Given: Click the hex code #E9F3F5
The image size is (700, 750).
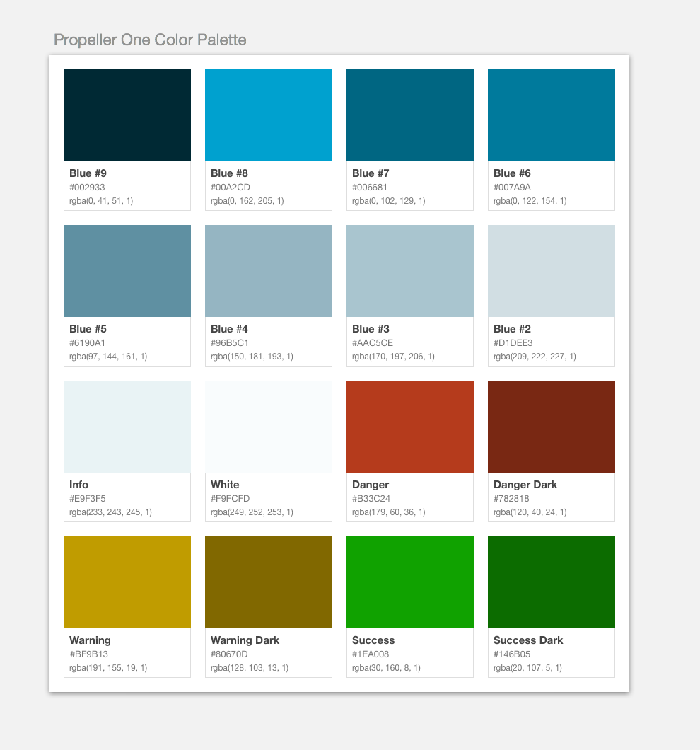Looking at the screenshot, I should (x=88, y=498).
